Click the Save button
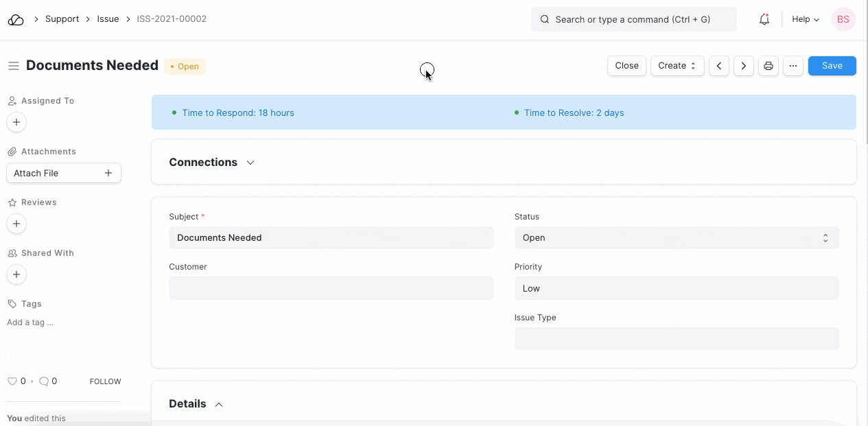Screen dimensions: 868x426 [x=832, y=66]
